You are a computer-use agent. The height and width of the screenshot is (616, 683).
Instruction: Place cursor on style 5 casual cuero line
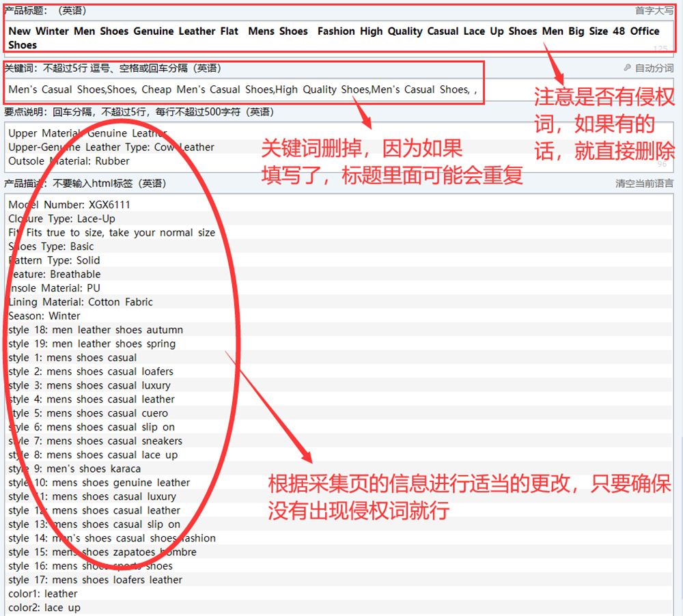(88, 413)
